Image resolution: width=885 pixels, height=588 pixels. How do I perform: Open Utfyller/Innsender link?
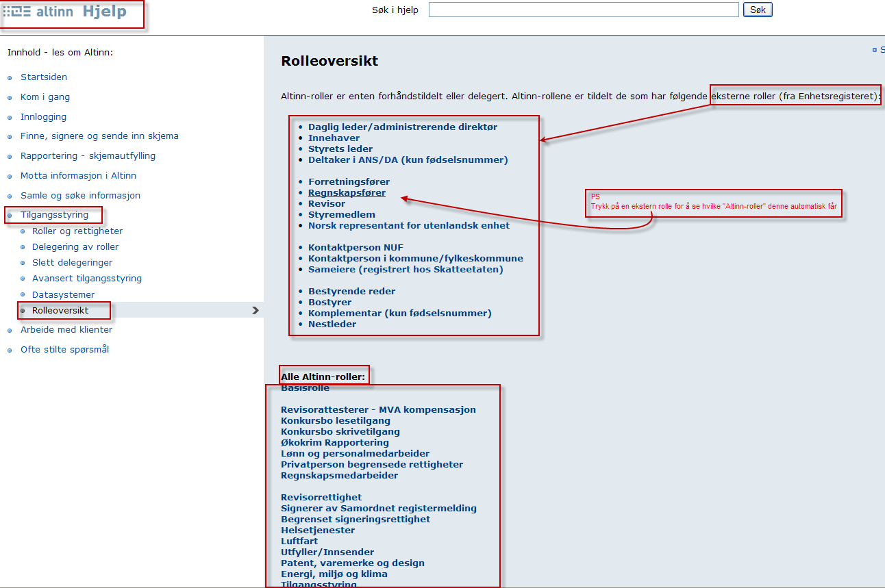(327, 552)
